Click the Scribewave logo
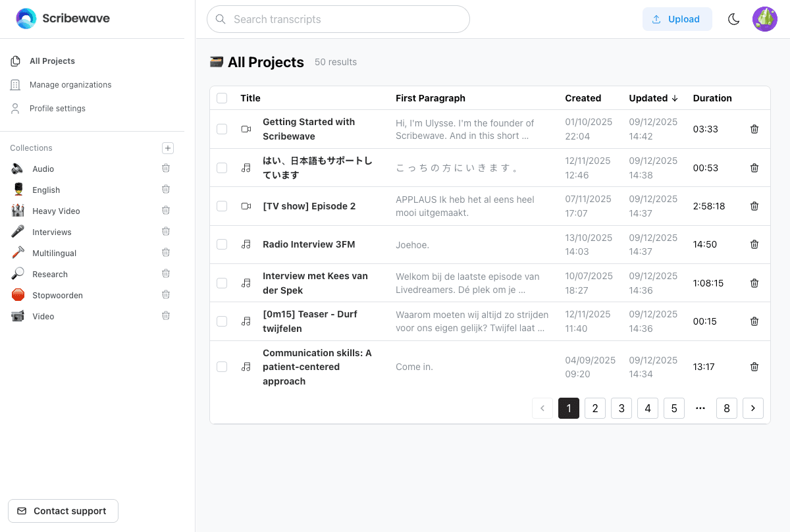Screen dimensions: 790x532 tap(63, 18)
